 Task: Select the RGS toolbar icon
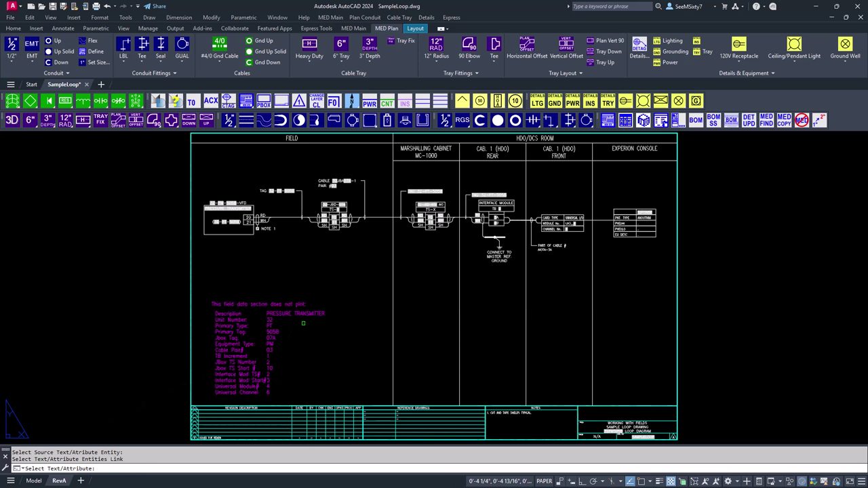coord(462,120)
